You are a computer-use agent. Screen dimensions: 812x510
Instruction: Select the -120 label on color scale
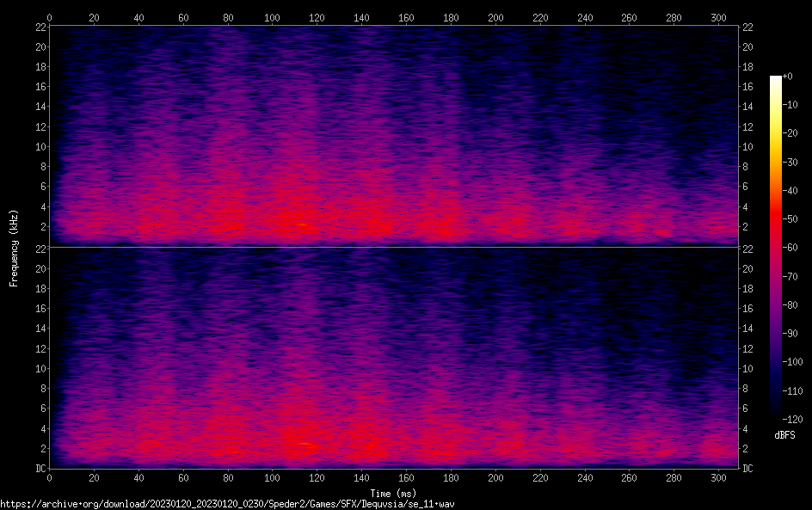point(793,419)
